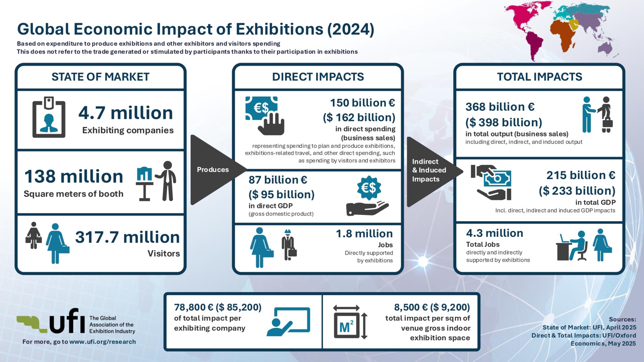Viewport: 644px width, 362px height.
Task: Click The Global Association of the Exhibition Industry text
Action: [112, 324]
